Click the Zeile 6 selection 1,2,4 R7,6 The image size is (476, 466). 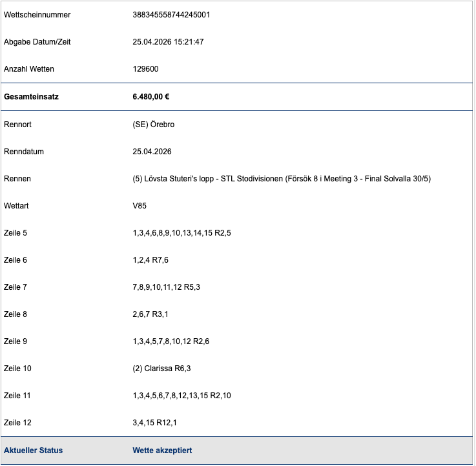coord(151,260)
